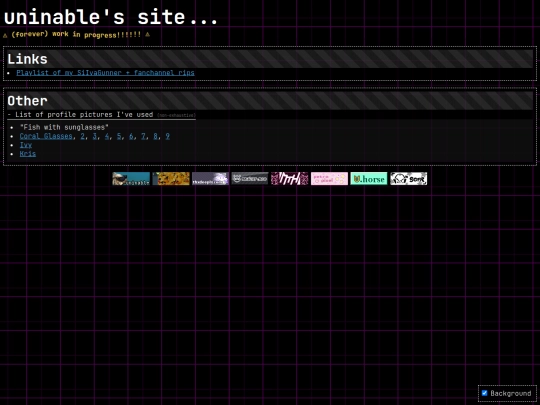Open the SiIvaGunner rips playlist link

[105, 73]
